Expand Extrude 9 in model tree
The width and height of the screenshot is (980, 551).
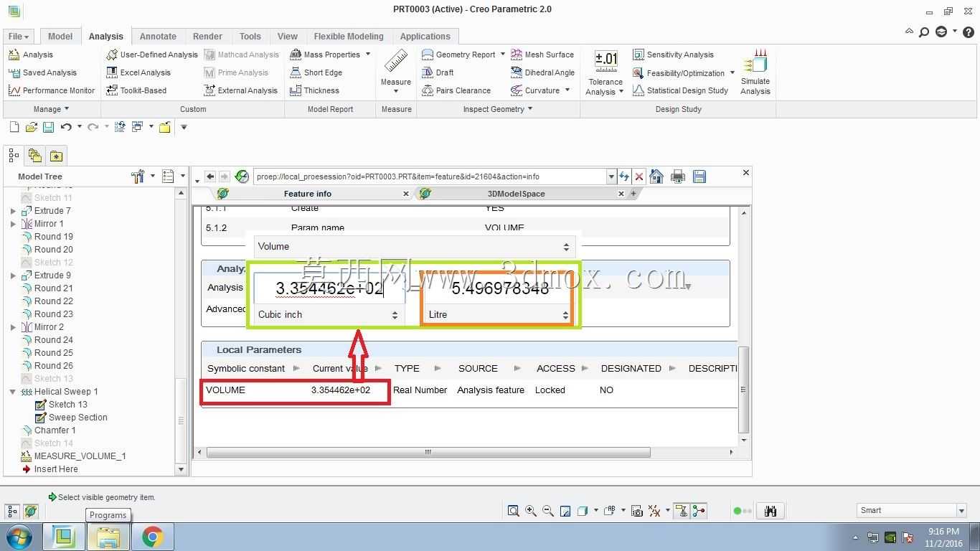tap(13, 275)
